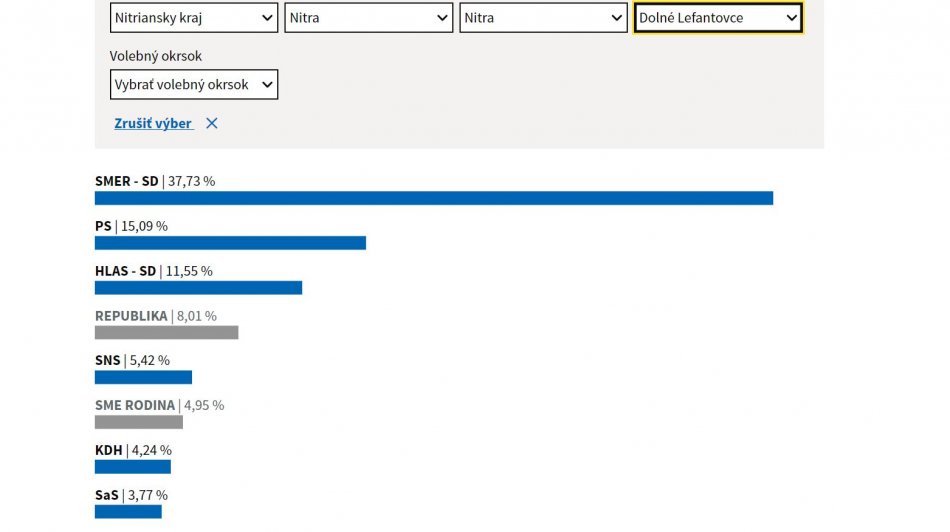Click the HLAS - SD result bar
950x532 pixels.
coord(198,288)
